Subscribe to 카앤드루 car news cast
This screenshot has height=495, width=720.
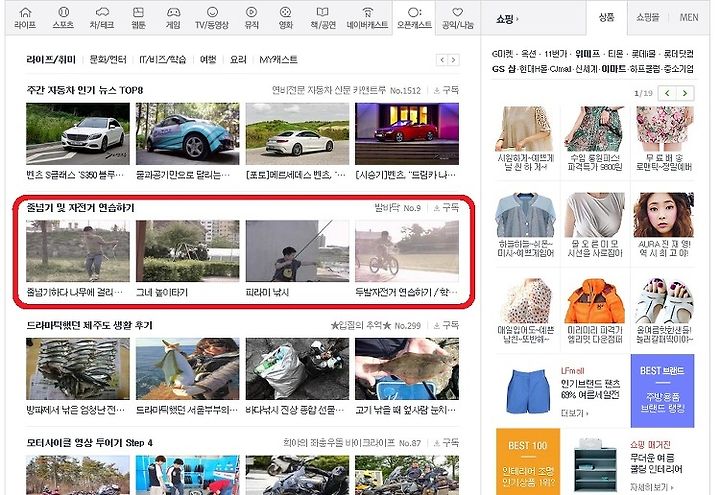446,90
